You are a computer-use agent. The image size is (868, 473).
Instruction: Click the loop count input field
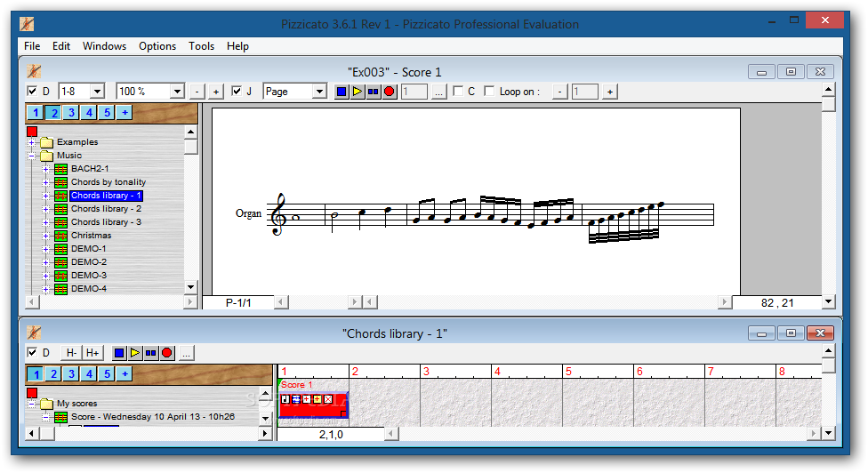click(x=585, y=92)
